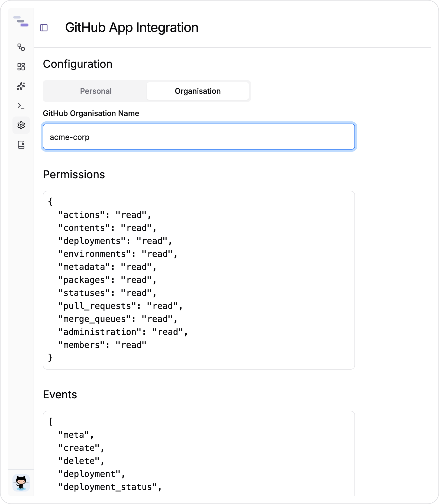Viewport: 439px width, 504px height.
Task: Click the Permissions JSON code block
Action: tap(199, 280)
